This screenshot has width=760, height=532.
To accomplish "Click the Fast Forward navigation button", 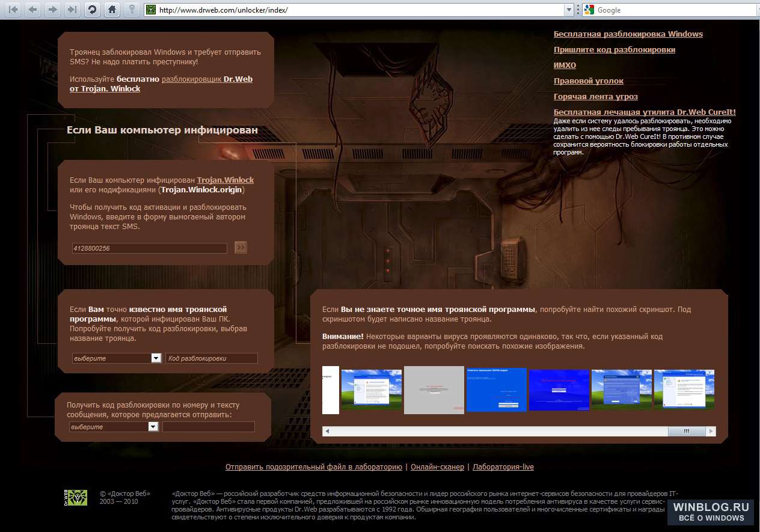I will pyautogui.click(x=72, y=9).
